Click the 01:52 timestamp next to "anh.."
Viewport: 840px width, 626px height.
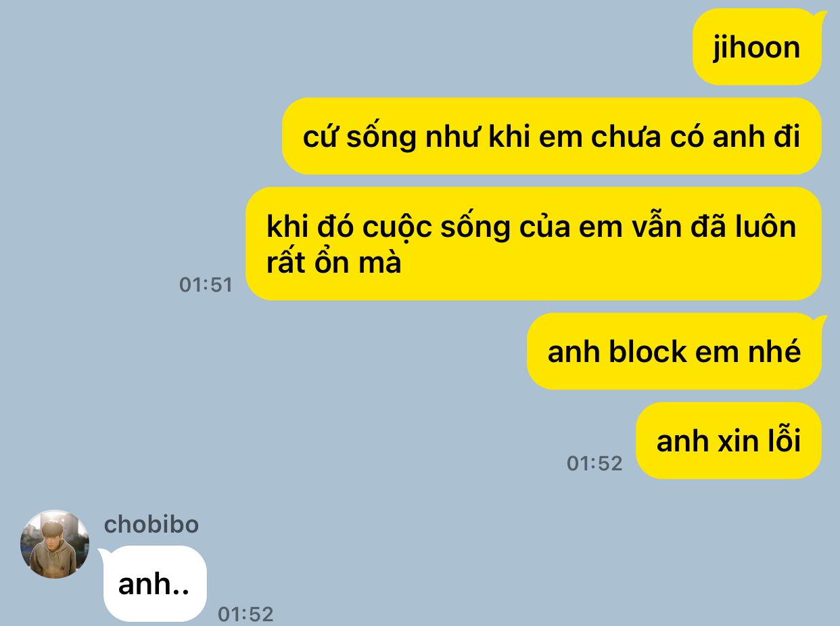coord(246,614)
